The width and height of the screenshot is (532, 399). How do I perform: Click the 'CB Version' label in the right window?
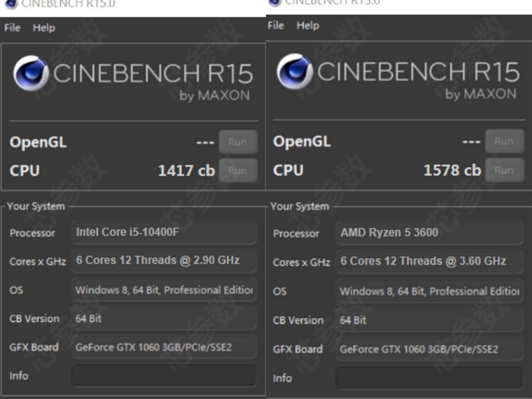pyautogui.click(x=298, y=320)
